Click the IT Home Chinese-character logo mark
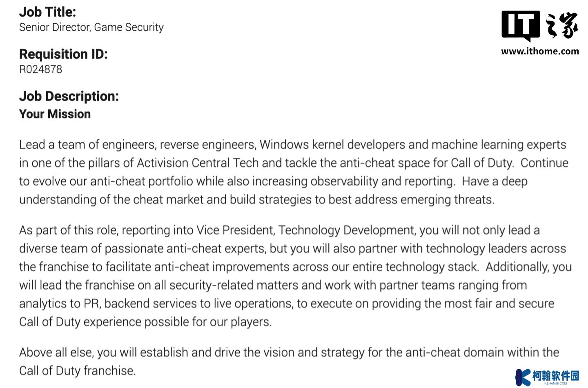This screenshot has width=588, height=388. pos(561,25)
